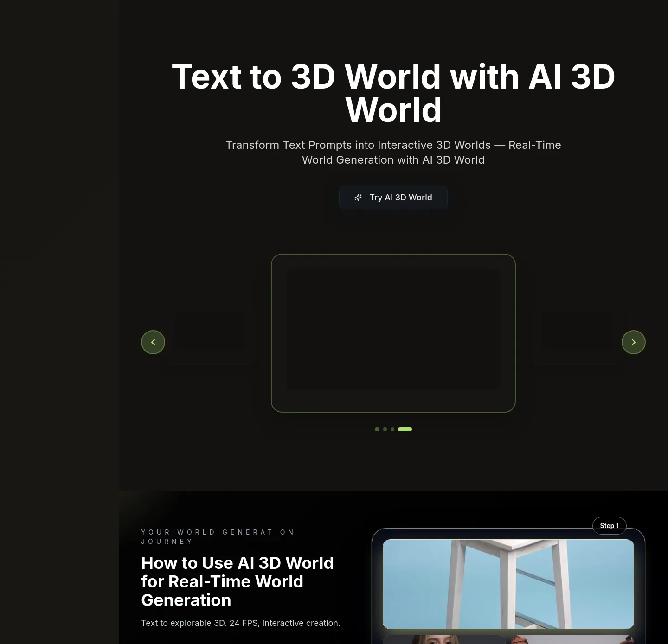Click 'How to Use AI 3D World' heading
Viewport: 668px width, 644px height.
[238, 581]
